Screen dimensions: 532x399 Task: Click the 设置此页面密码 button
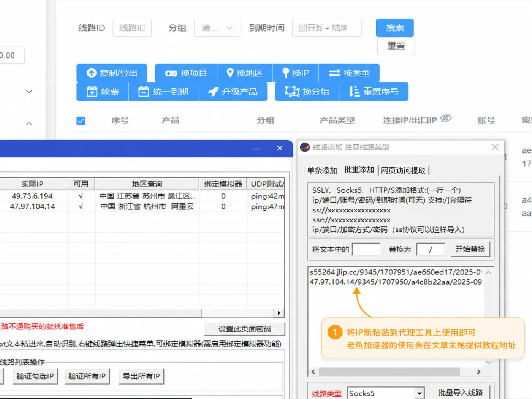pyautogui.click(x=244, y=329)
